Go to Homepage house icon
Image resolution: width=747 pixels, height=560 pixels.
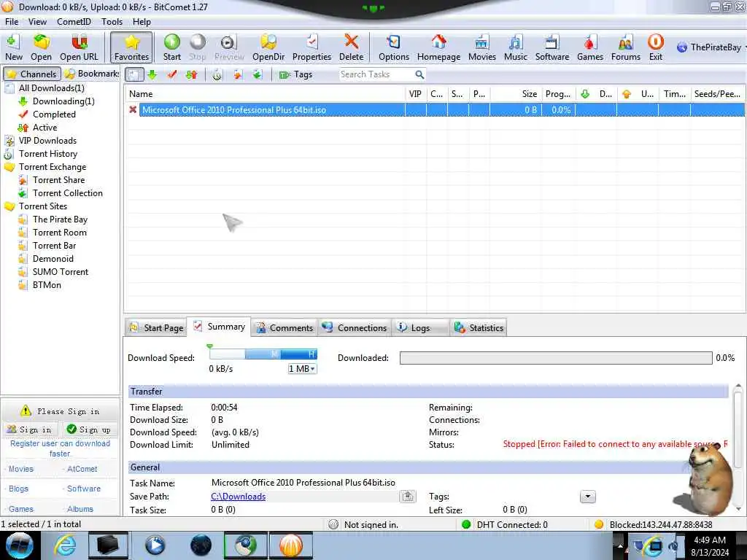[438, 47]
